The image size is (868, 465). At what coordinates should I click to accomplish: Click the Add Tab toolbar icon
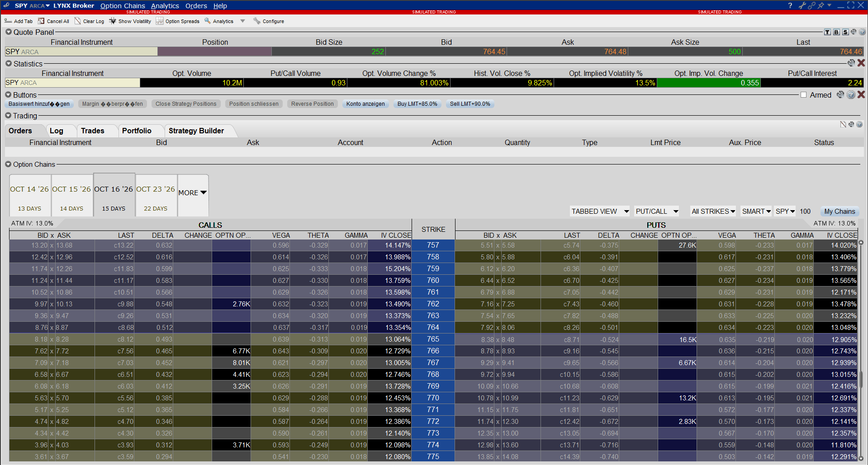click(8, 21)
